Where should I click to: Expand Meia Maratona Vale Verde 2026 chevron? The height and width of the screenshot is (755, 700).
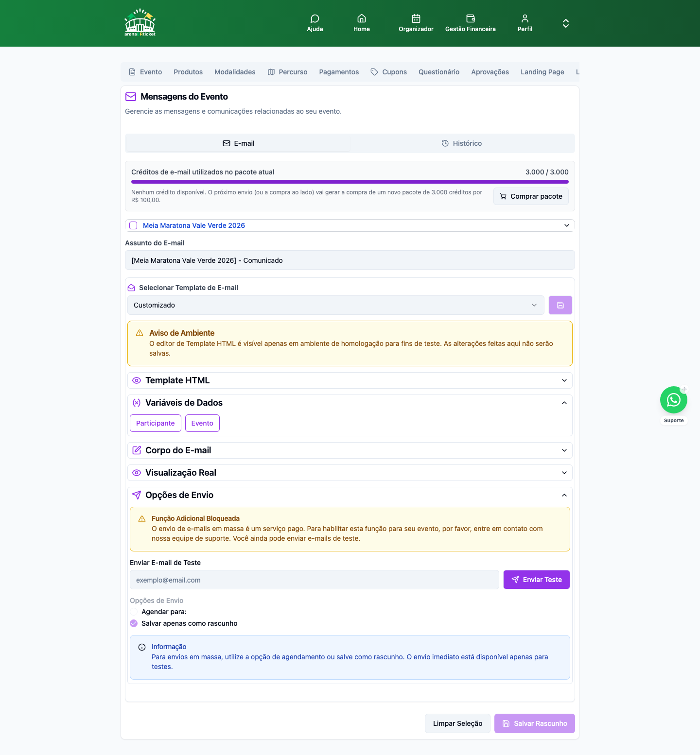click(x=567, y=225)
